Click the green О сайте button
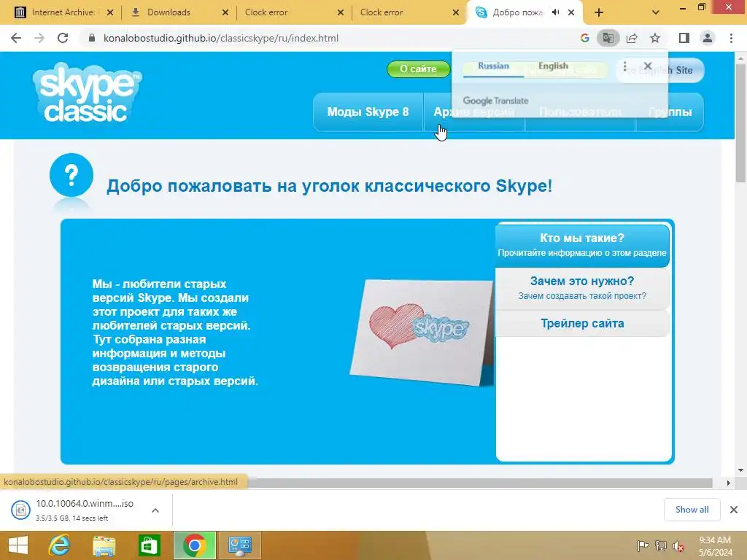This screenshot has height=560, width=747. pyautogui.click(x=418, y=69)
